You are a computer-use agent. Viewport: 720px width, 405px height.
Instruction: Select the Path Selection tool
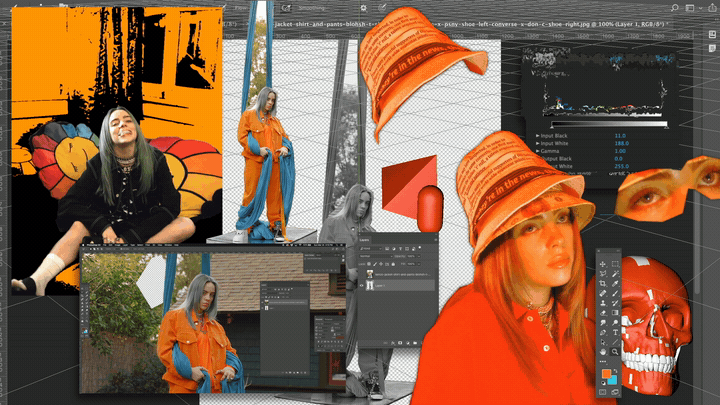[603, 342]
